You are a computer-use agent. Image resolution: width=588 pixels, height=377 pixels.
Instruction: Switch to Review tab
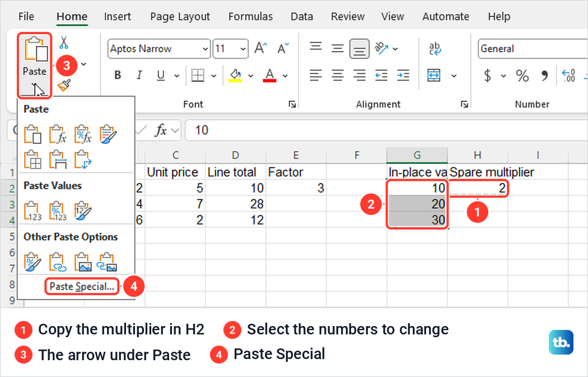(x=348, y=16)
